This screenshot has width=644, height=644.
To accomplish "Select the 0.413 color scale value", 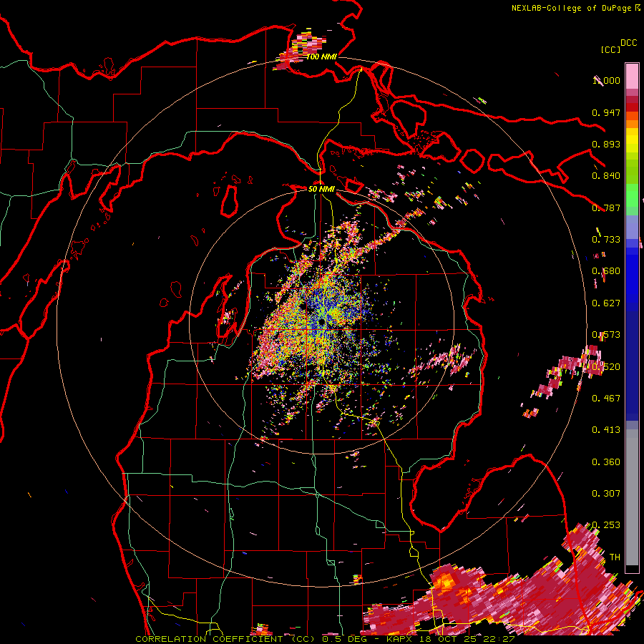I will [606, 430].
